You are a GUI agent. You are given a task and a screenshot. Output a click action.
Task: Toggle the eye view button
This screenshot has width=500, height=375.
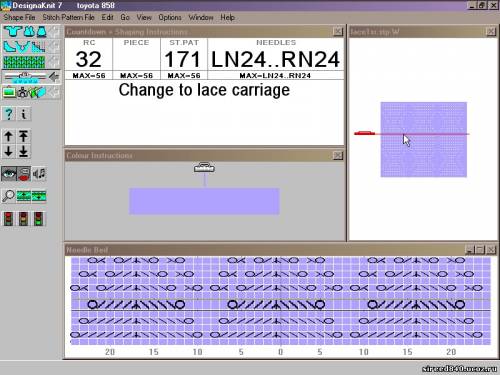tap(9, 174)
